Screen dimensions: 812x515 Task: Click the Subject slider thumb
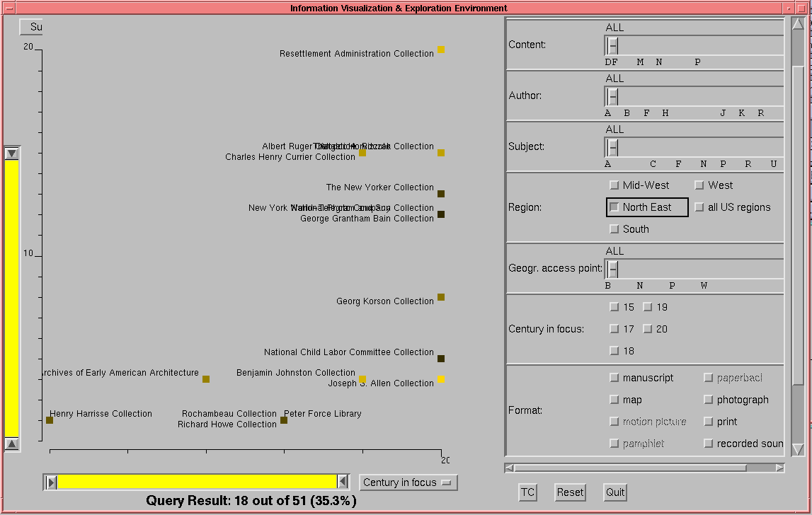click(612, 148)
